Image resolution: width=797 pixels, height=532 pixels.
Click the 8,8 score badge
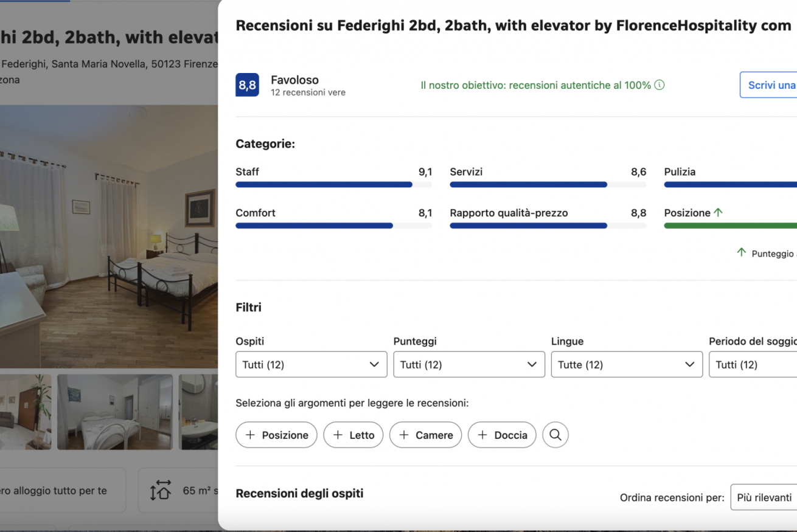click(247, 85)
